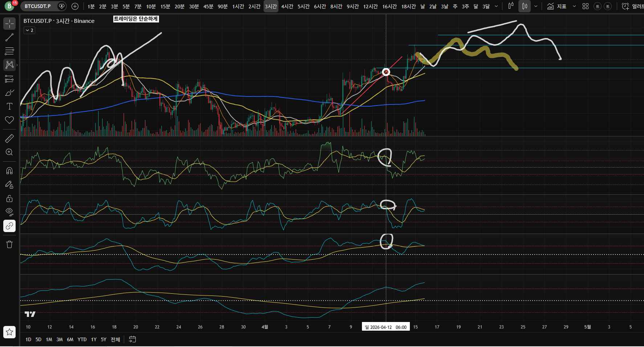Image resolution: width=644 pixels, height=347 pixels.
Task: Open the dropdown arrow next to 지표
Action: click(574, 6)
